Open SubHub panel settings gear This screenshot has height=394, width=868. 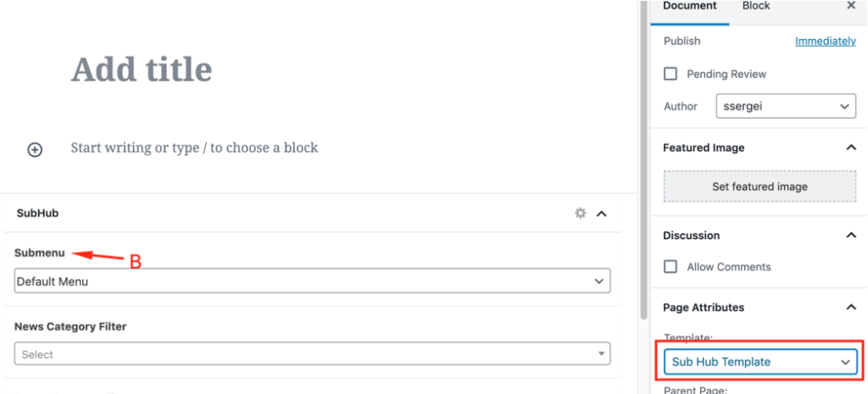click(581, 214)
